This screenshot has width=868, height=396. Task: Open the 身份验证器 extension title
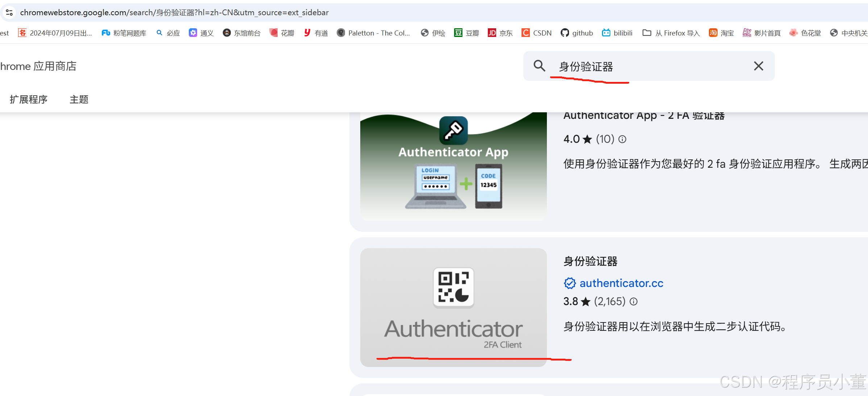[590, 261]
